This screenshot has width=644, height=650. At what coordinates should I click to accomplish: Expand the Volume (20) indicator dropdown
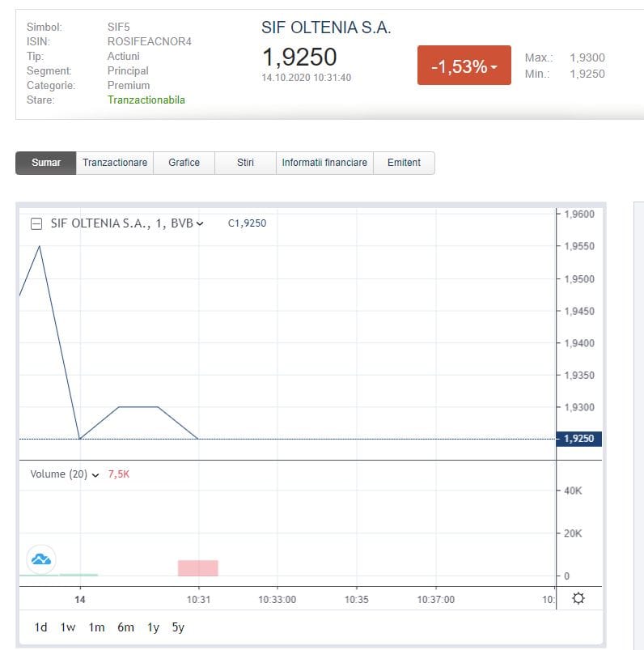tap(95, 475)
